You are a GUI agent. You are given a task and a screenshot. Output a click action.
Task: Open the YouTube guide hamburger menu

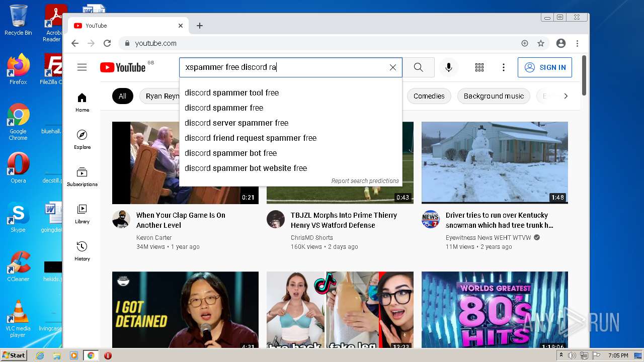(x=82, y=67)
